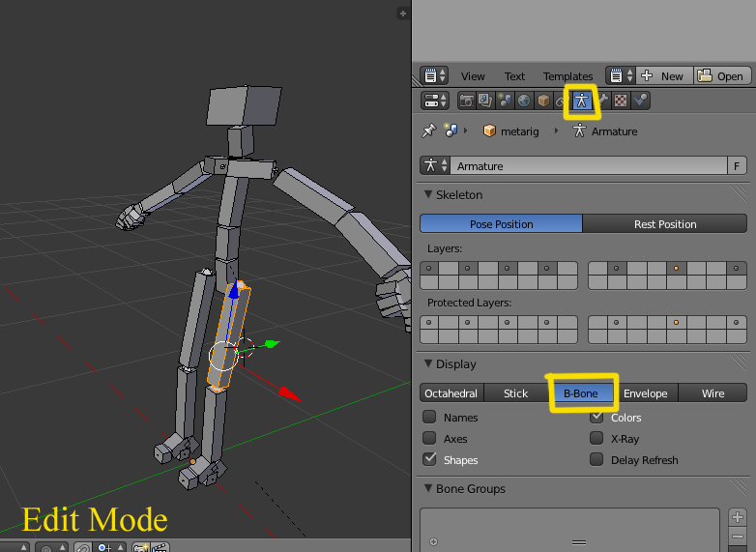Open the View menu in Text Editor
The height and width of the screenshot is (552, 756).
(473, 76)
